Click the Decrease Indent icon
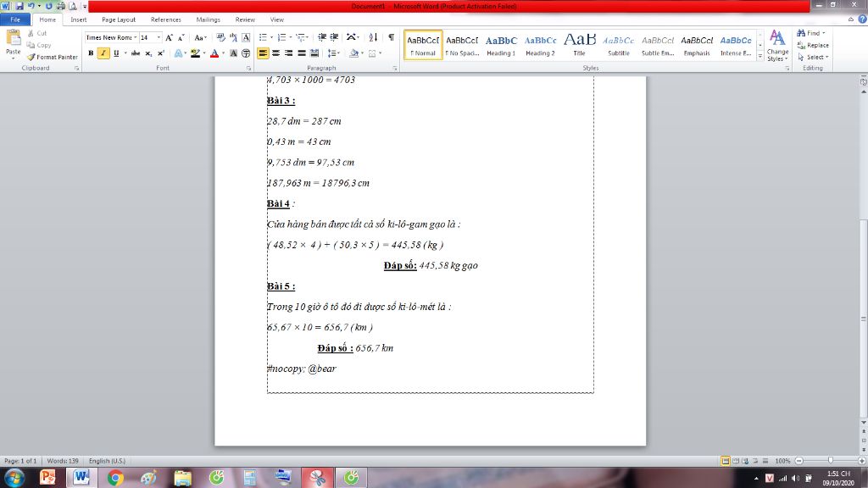Viewport: 868px width, 488px height. tap(322, 37)
